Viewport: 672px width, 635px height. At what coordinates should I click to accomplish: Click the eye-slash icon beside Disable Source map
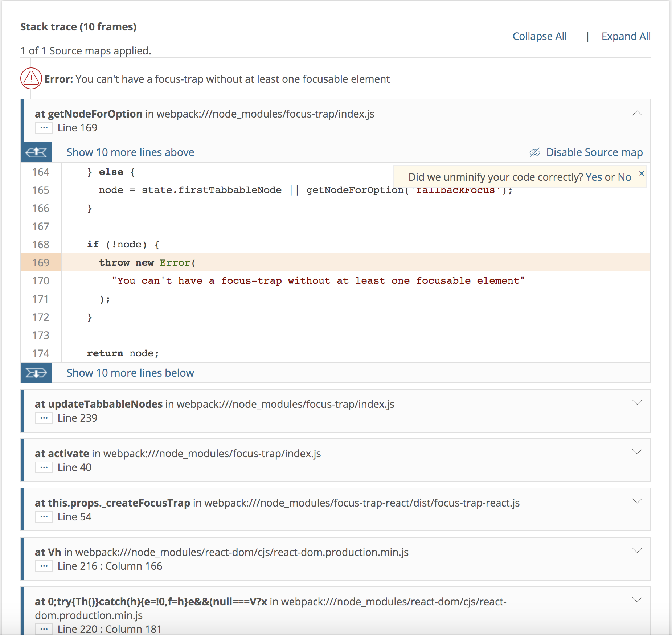coord(534,152)
